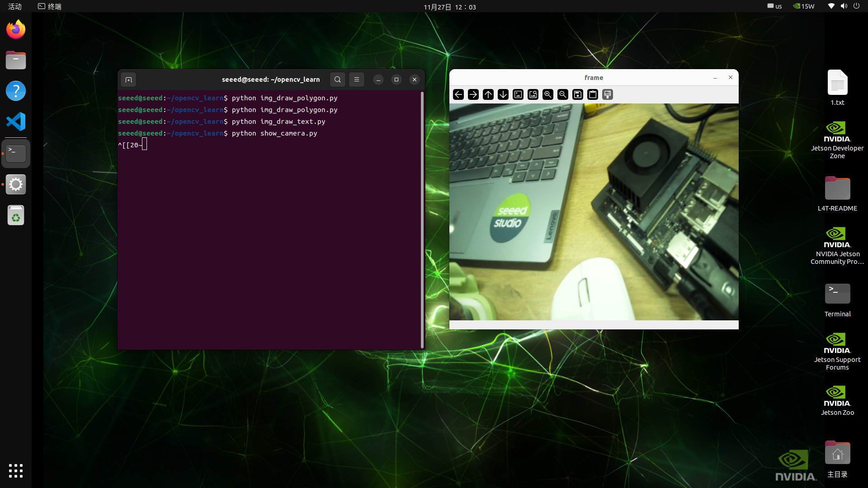868x488 pixels.
Task: Minimize the frame window
Action: (x=715, y=78)
